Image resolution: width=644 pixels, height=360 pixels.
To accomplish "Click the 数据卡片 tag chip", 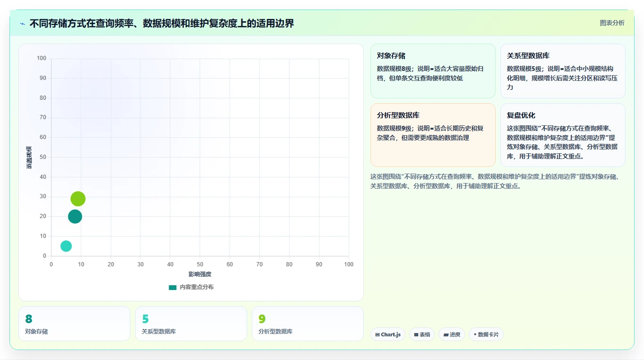I will (486, 334).
